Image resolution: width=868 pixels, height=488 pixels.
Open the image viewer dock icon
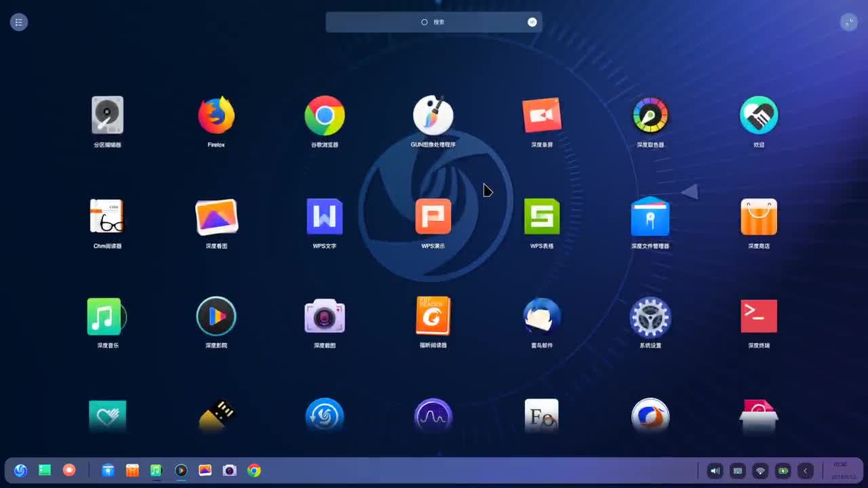[205, 470]
